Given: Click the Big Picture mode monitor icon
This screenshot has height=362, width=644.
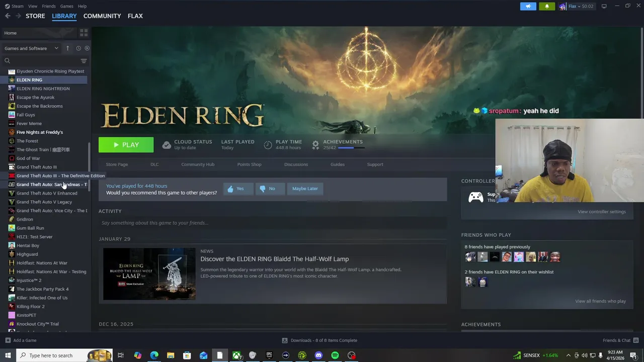Looking at the screenshot, I should click(x=604, y=6).
